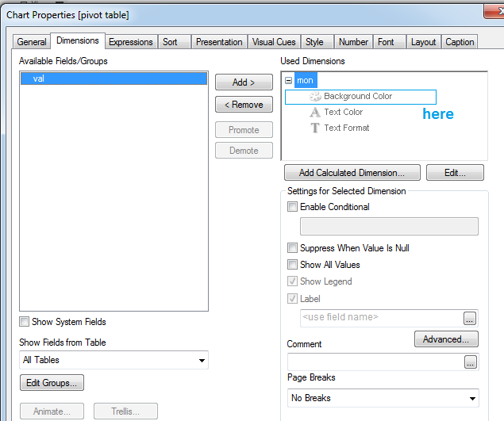
Task: Toggle Enable Conditional checkbox
Action: [x=292, y=206]
